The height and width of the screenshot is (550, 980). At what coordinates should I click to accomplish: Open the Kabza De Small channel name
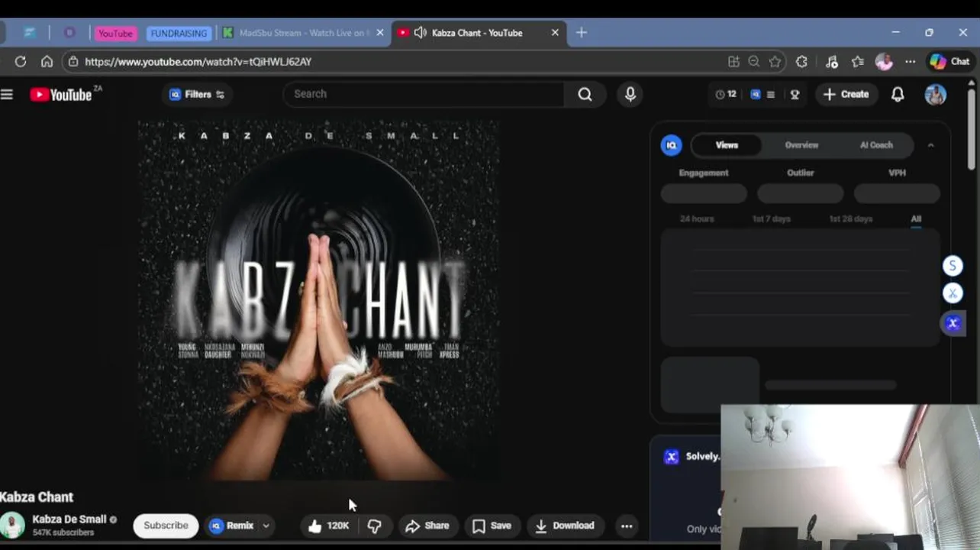tap(69, 519)
